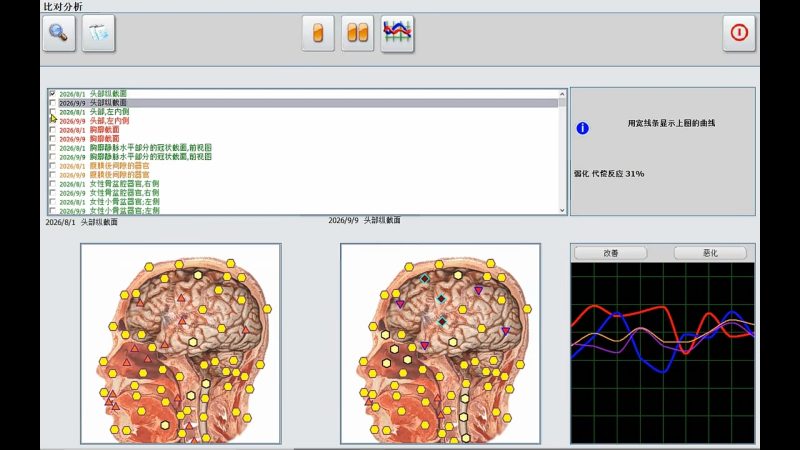The image size is (800, 450).
Task: Click the list scrollbar up arrow
Action: coord(562,94)
